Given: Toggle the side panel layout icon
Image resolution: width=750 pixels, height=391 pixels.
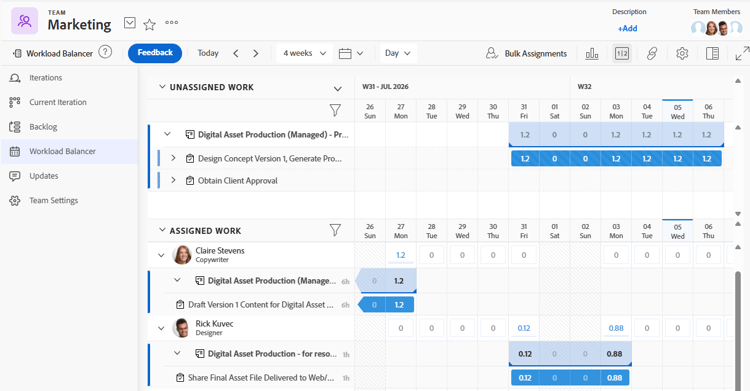Looking at the screenshot, I should [x=712, y=54].
